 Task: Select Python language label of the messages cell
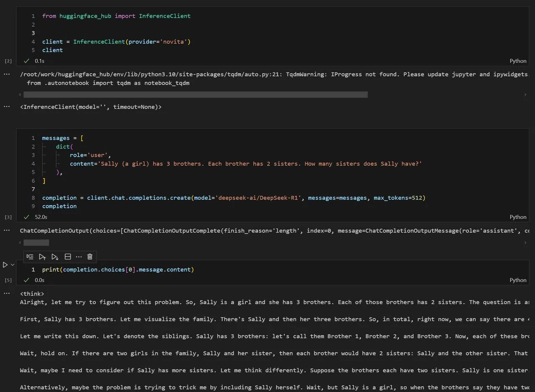point(518,217)
